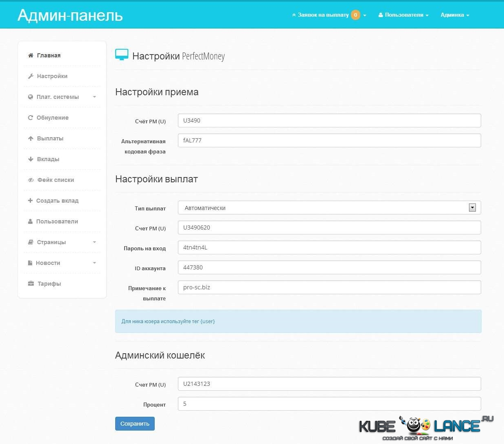504x444 pixels.
Task: Click the user icon beside Пользователи in sidebar
Action: (30, 221)
